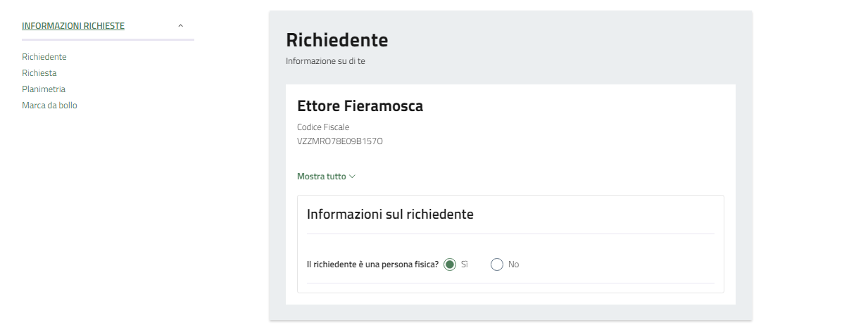Click the Informazione su di te subtitle
This screenshot has width=868, height=332.
coord(325,61)
